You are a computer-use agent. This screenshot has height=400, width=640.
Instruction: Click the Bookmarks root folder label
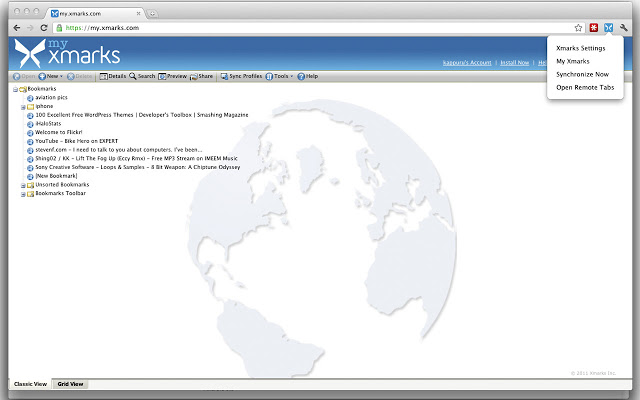pyautogui.click(x=42, y=89)
